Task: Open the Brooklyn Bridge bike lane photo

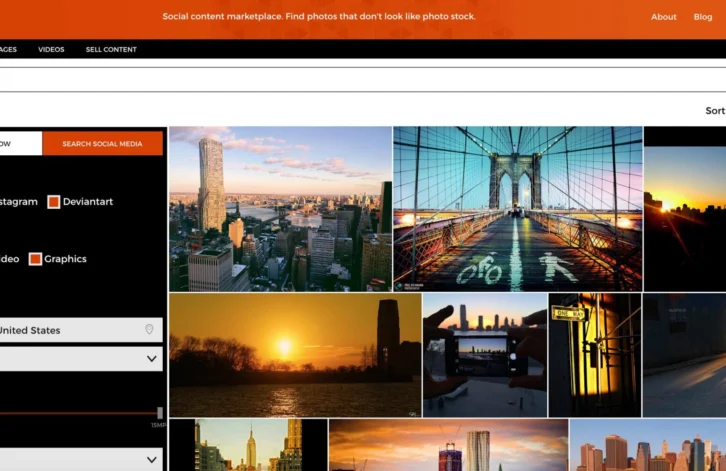Action: [x=517, y=208]
